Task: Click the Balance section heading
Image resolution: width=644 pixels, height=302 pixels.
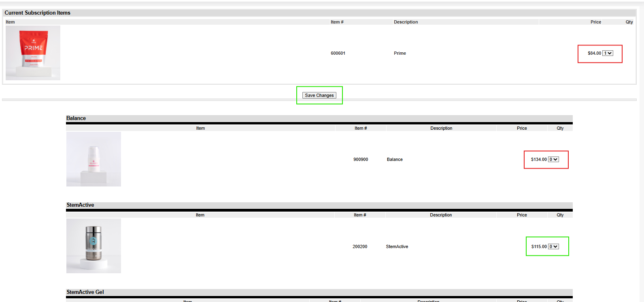Action: [x=76, y=118]
